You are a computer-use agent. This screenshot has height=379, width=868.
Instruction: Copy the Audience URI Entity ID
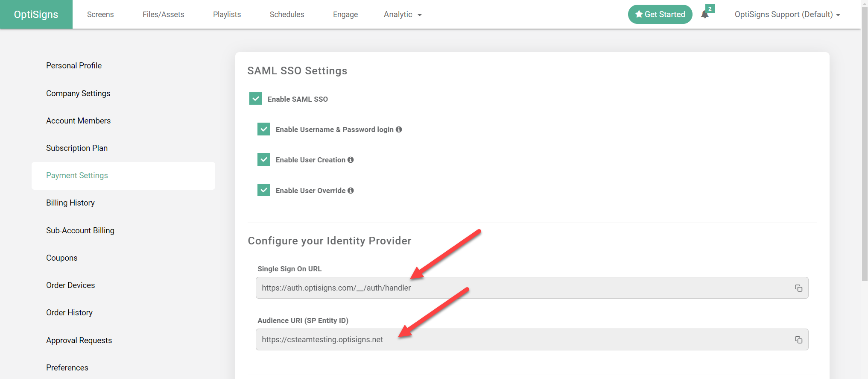point(798,340)
